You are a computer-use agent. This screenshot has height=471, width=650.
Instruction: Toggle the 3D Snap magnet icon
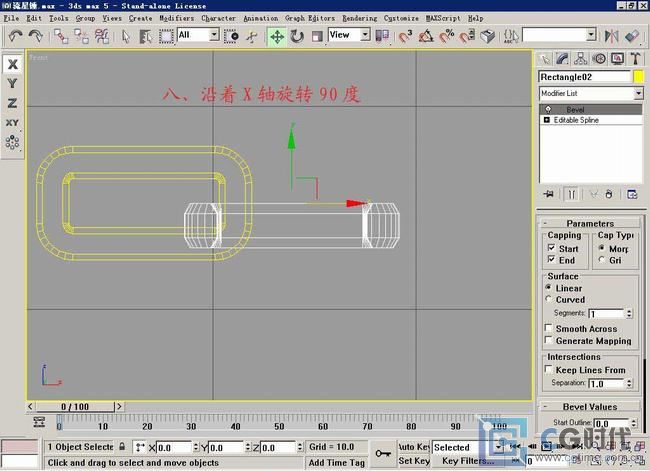(x=405, y=36)
